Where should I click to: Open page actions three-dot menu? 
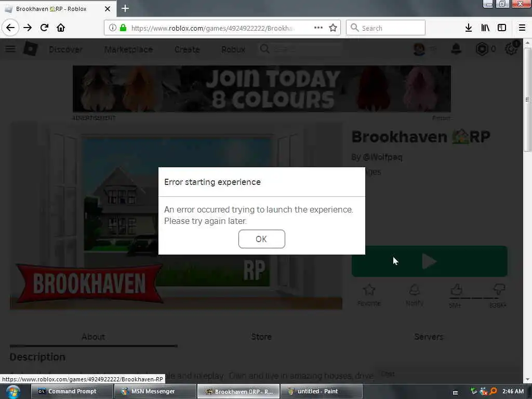click(x=318, y=28)
